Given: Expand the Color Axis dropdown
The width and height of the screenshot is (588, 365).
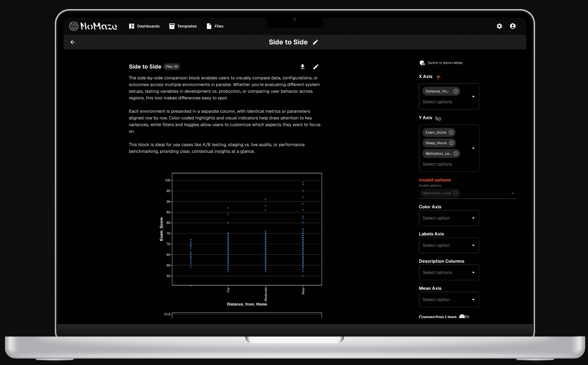Looking at the screenshot, I should (x=449, y=218).
